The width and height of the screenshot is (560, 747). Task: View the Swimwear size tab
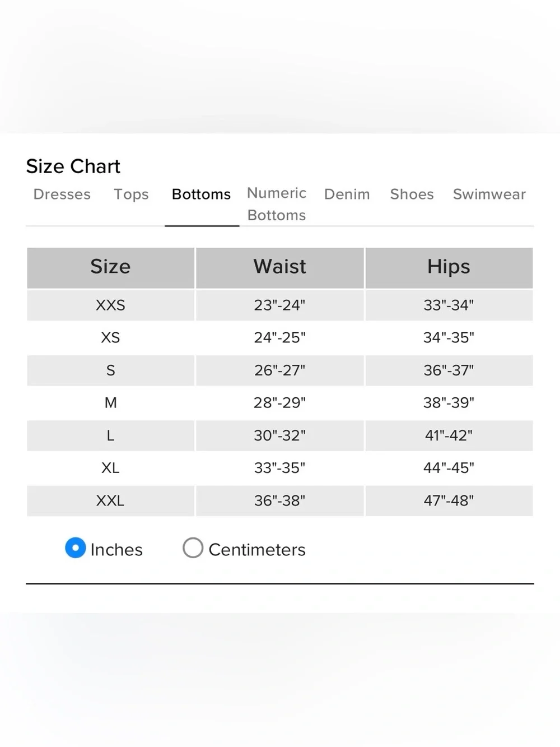(x=489, y=194)
